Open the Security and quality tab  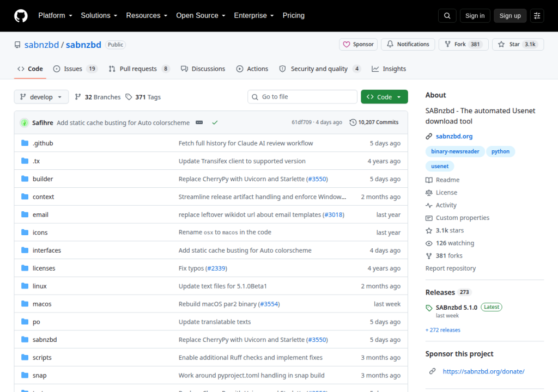(x=320, y=69)
